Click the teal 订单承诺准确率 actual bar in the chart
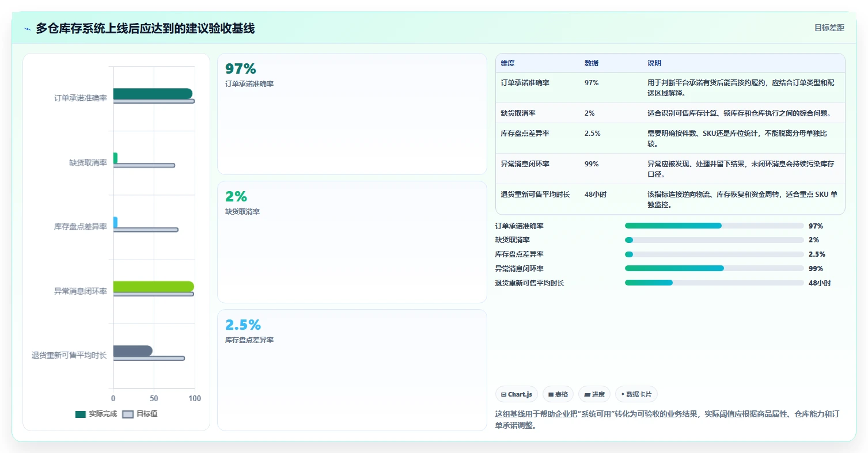Image resolution: width=868 pixels, height=453 pixels. tap(153, 94)
